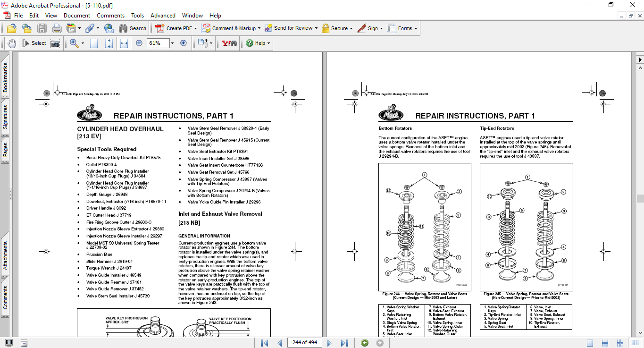Click the green Previous View arrow
Image resolution: width=644 pixels, height=348 pixels.
coord(365,342)
